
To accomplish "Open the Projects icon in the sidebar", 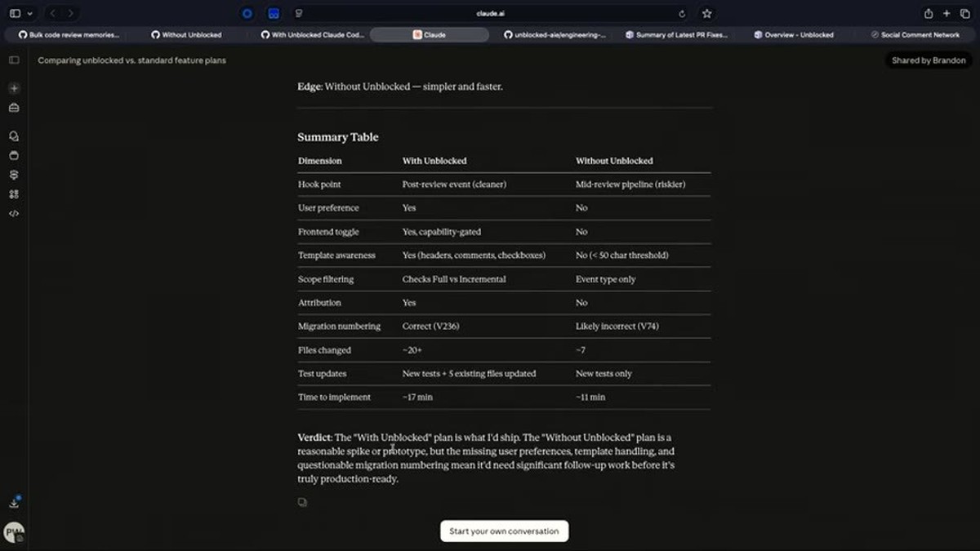I will click(14, 155).
